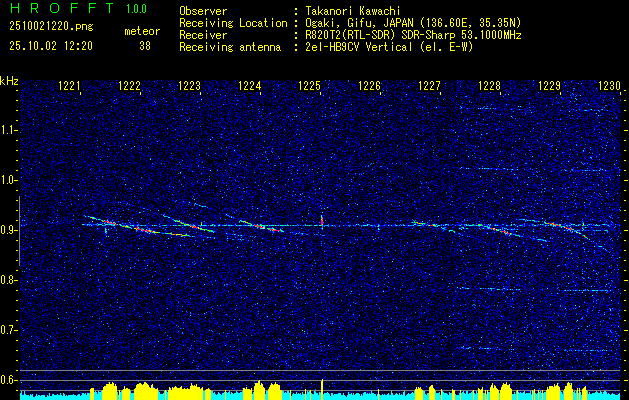Click the 0.9 kHz frequency label
The image size is (629, 400).
tap(8, 230)
